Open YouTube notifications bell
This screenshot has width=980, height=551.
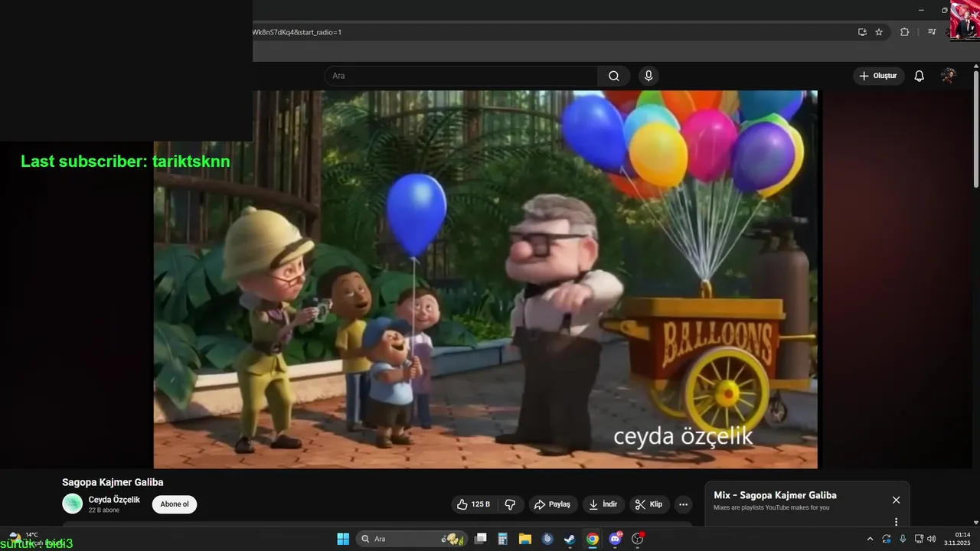coord(920,76)
